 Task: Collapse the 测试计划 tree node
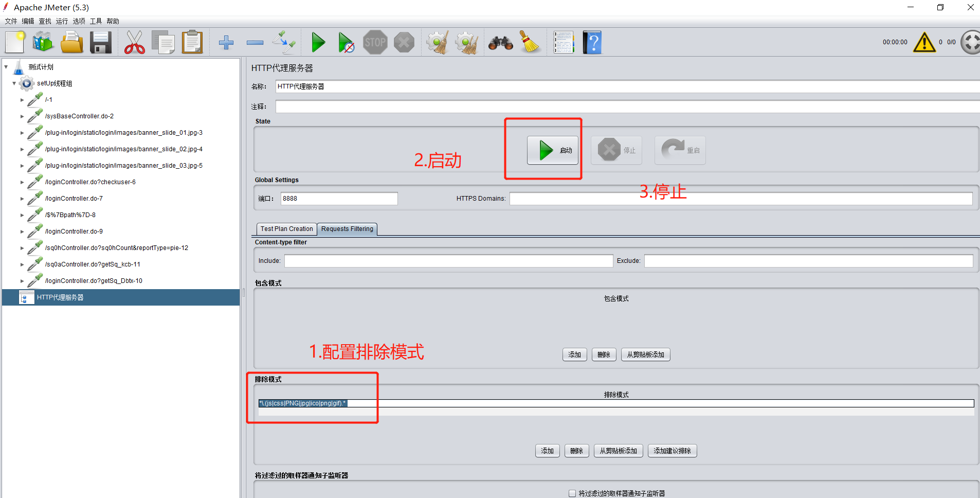coord(6,67)
